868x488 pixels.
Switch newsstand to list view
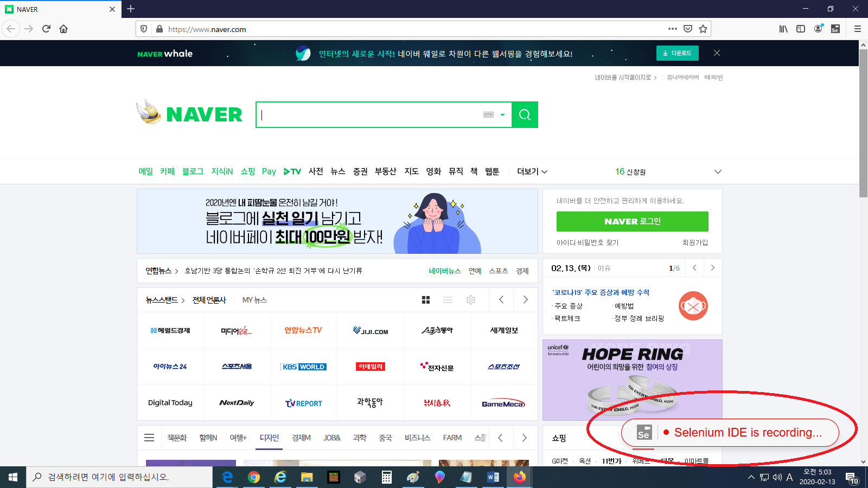(x=448, y=300)
